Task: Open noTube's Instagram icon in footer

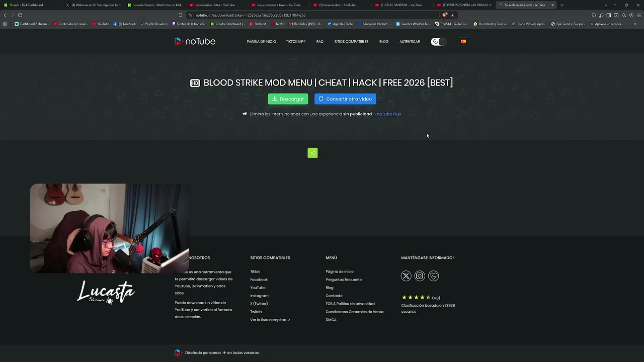Action: [x=420, y=276]
